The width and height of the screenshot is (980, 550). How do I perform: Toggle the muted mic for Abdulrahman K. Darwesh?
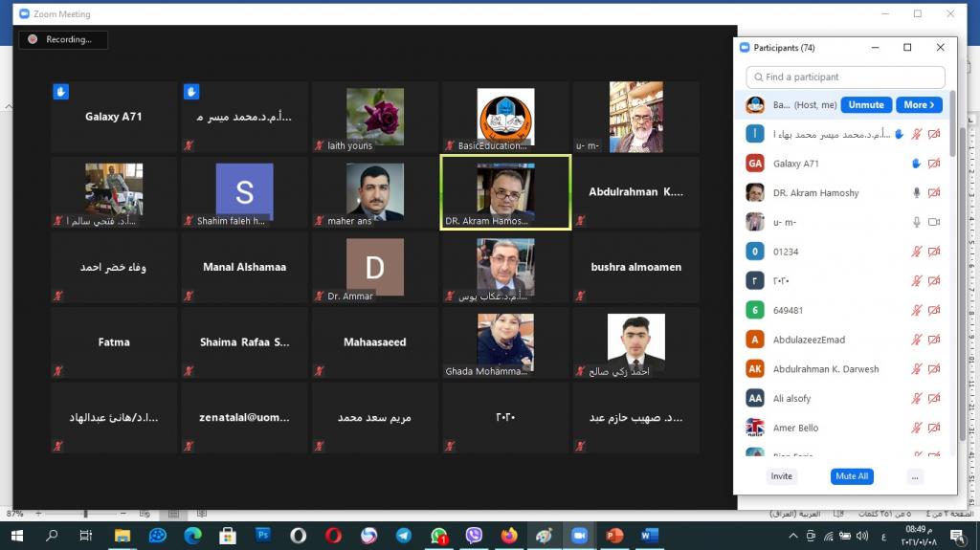click(x=916, y=369)
